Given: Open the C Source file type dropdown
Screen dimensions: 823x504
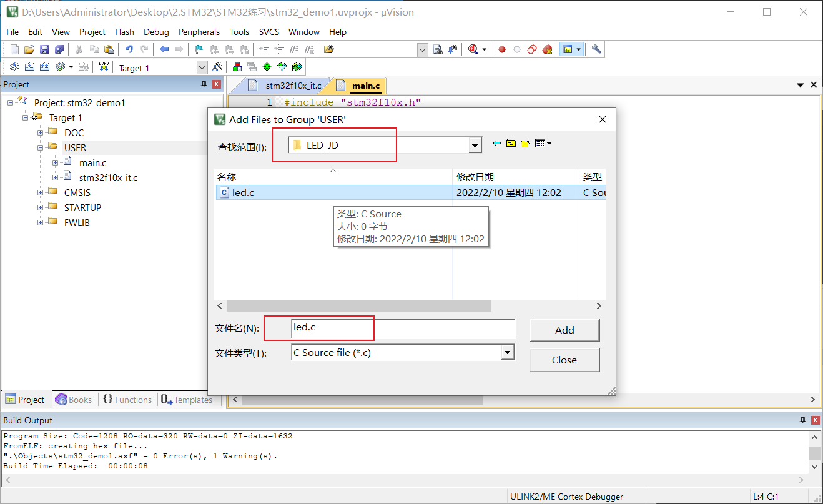Looking at the screenshot, I should tap(508, 353).
